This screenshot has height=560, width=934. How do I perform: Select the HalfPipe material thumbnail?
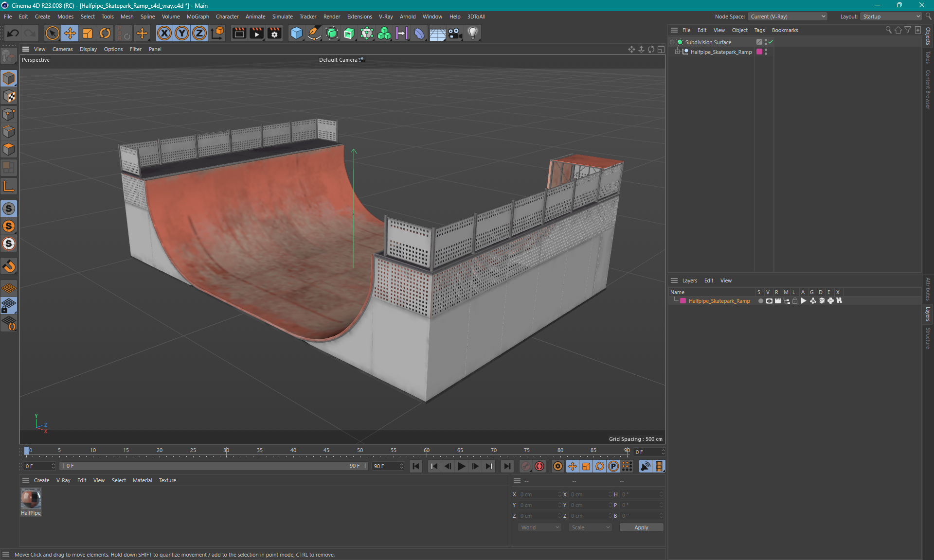click(x=31, y=499)
